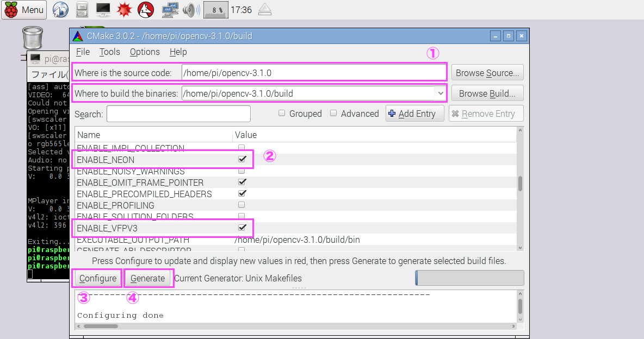The image size is (644, 339).
Task: Open the Options menu
Action: tap(145, 52)
